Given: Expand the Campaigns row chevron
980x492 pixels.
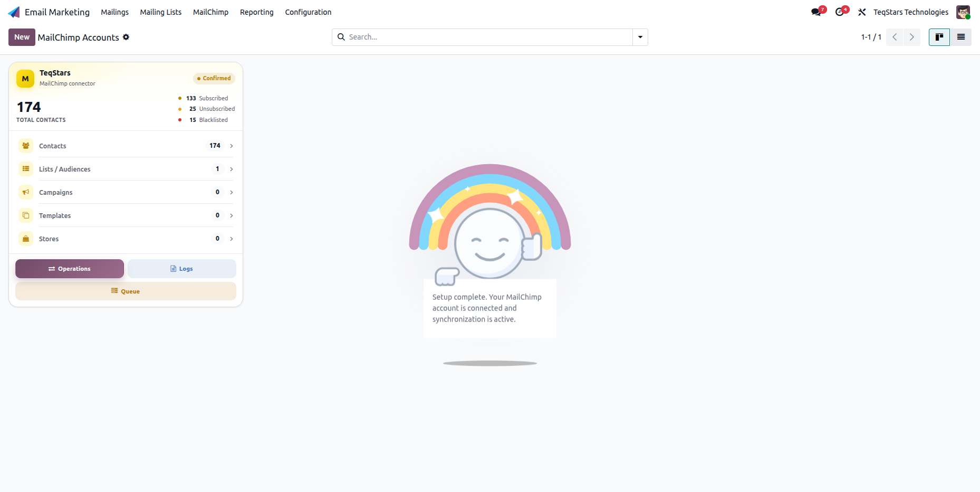Looking at the screenshot, I should (232, 192).
